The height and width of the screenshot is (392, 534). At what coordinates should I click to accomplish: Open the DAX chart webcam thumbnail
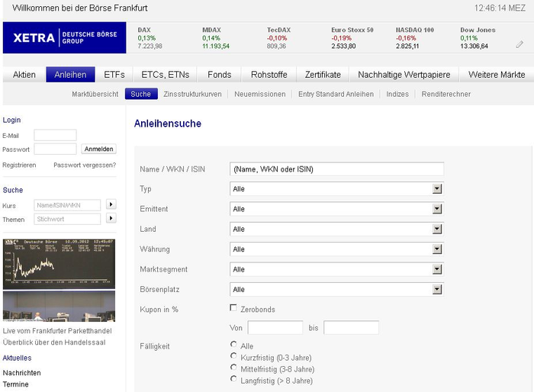click(x=59, y=264)
